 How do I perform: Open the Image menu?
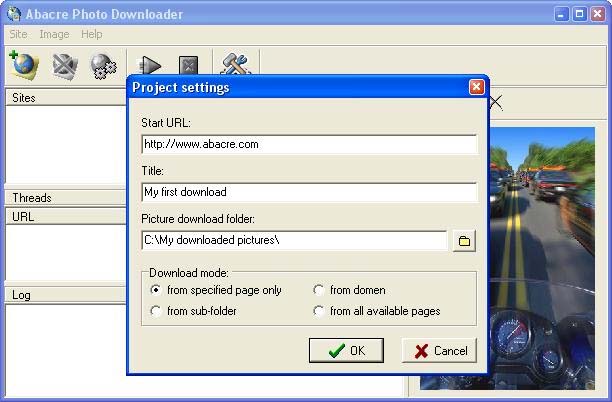pos(54,34)
